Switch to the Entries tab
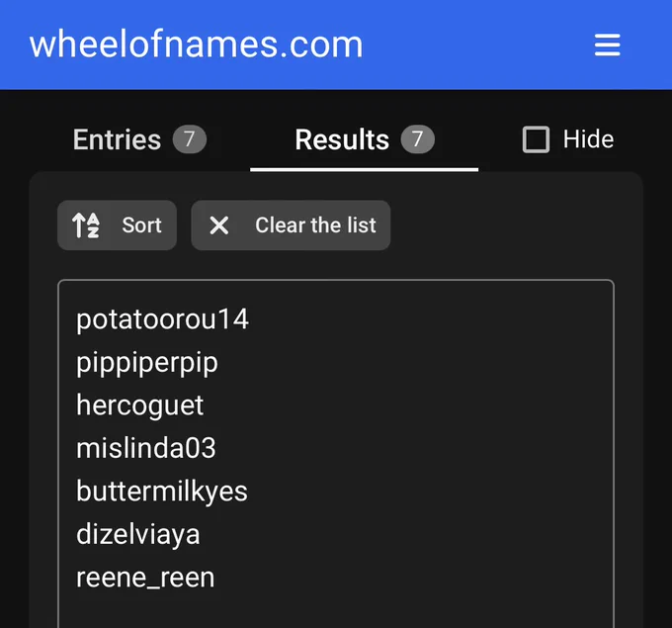672x628 pixels. [x=139, y=139]
